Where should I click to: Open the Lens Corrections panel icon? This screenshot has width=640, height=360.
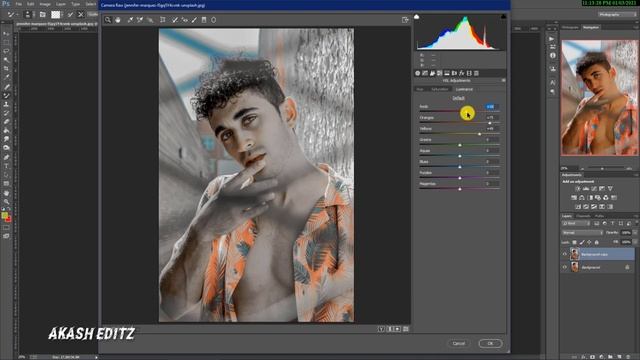[454, 73]
